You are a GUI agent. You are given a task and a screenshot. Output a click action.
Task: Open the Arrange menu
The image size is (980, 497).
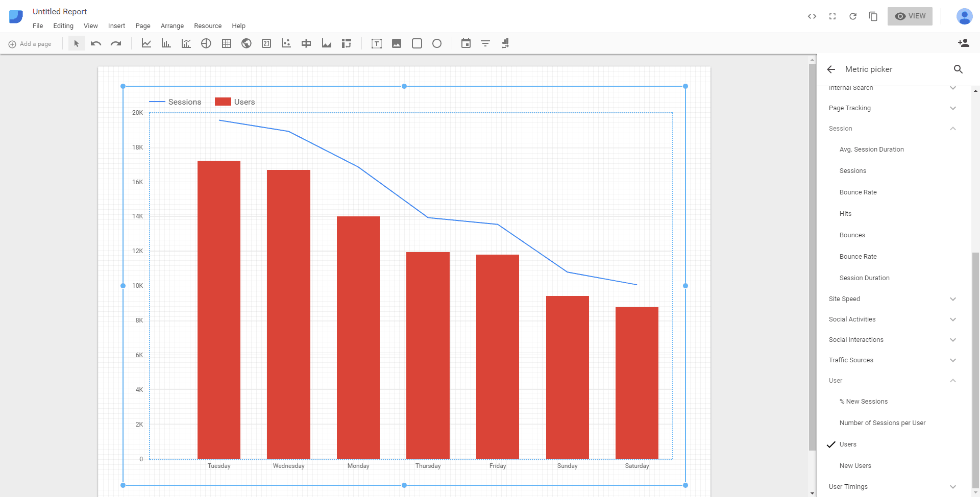click(172, 26)
